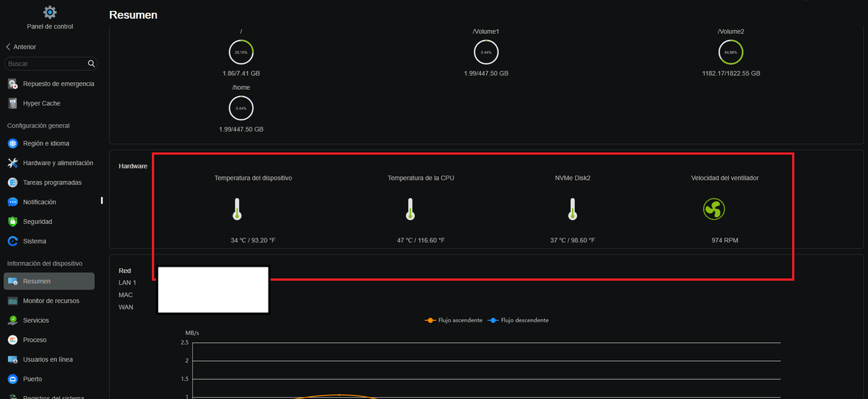Click the /home usage ring
This screenshot has width=868, height=399.
click(241, 108)
